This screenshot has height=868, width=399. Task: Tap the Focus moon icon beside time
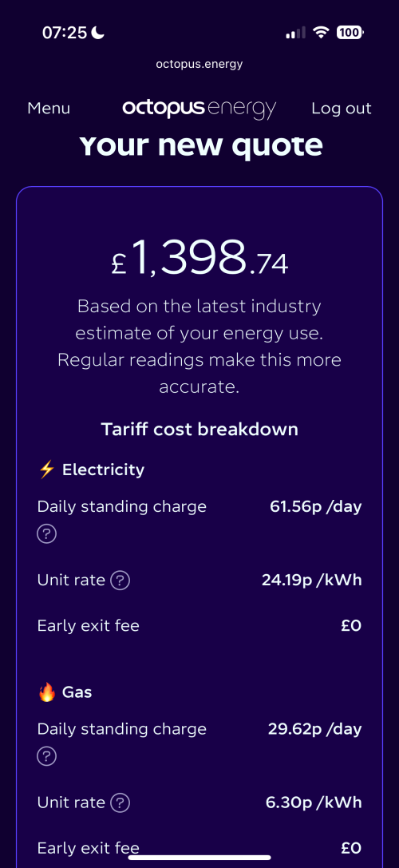(98, 33)
